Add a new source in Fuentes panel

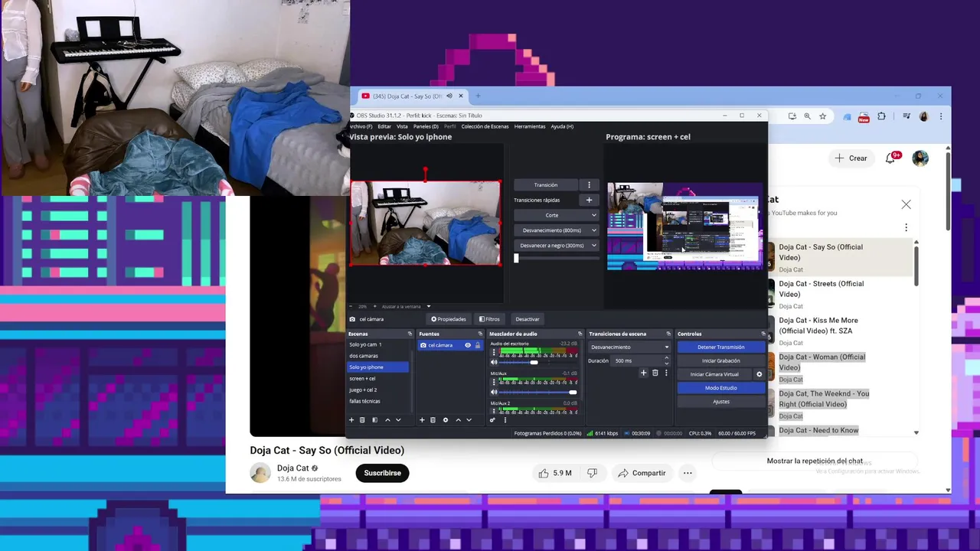pos(422,420)
